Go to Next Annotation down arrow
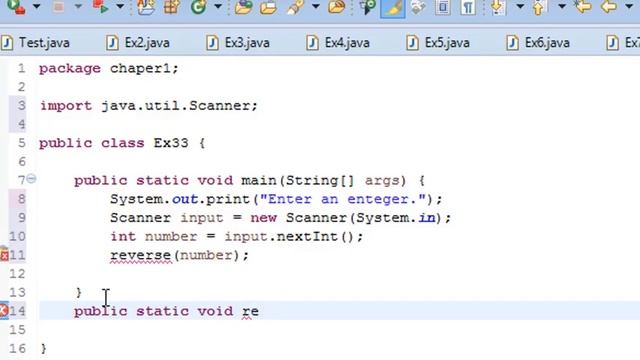The width and height of the screenshot is (640, 360). (x=498, y=7)
